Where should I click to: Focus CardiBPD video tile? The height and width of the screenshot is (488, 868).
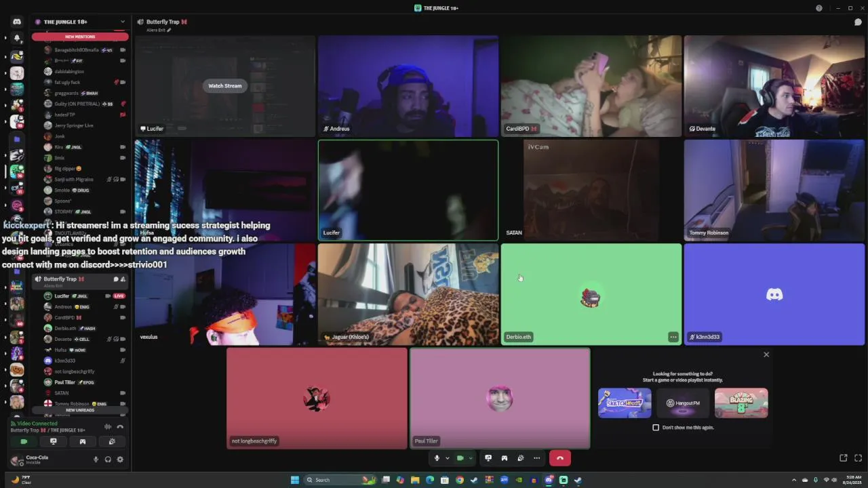click(x=591, y=86)
